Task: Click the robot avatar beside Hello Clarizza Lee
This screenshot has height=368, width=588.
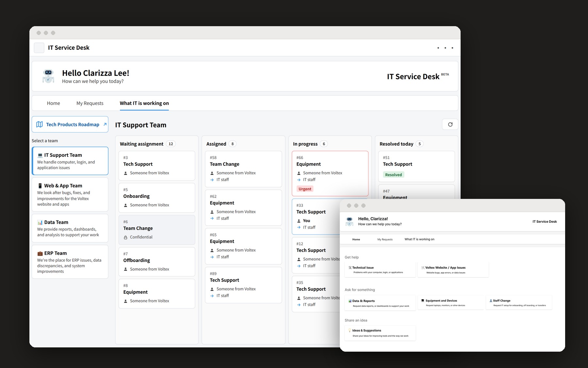Action: click(x=48, y=76)
